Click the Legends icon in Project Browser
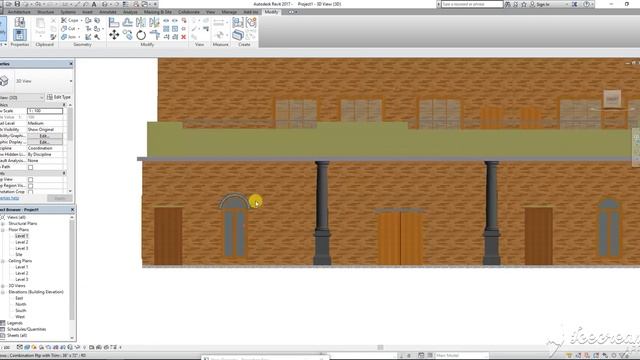This screenshot has height=360, width=640. pos(3,323)
